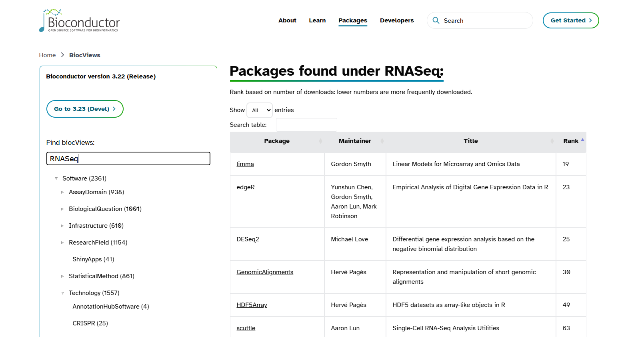
Task: Expand the BiologicalQuestion tree node
Action: click(x=62, y=209)
